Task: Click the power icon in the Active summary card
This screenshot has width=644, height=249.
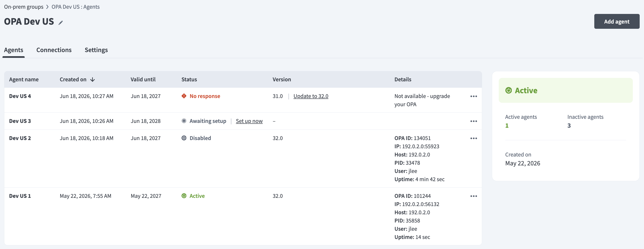Action: [509, 90]
